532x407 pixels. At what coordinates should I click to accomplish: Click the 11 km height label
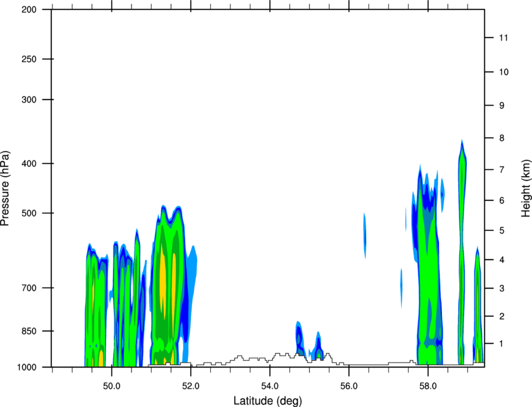(x=503, y=38)
